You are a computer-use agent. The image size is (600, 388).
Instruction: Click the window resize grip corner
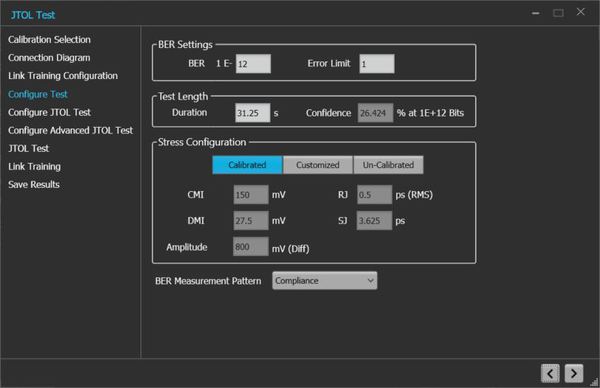coord(594,382)
